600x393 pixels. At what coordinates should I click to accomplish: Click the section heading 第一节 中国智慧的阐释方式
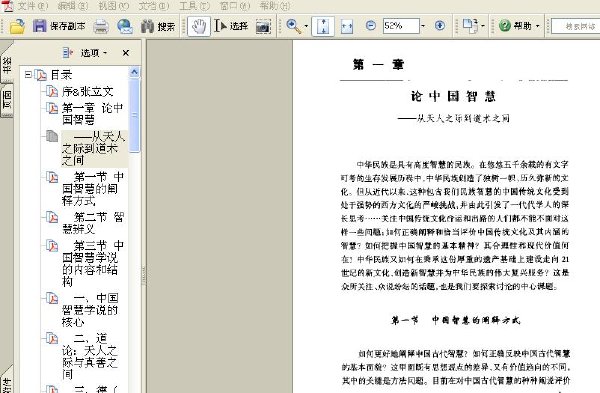[x=455, y=320]
